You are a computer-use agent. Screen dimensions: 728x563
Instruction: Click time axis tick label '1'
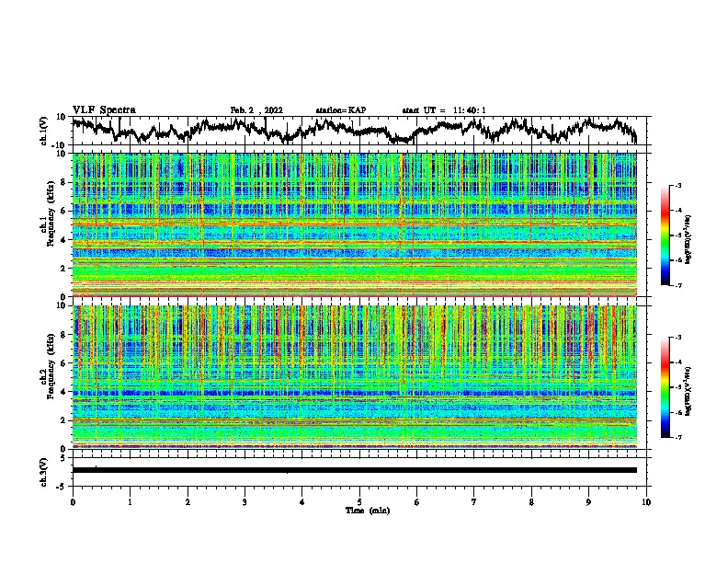[130, 502]
